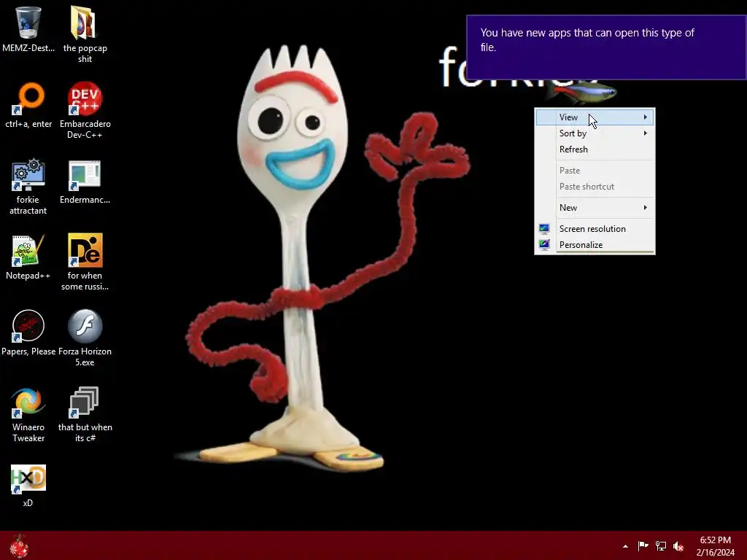This screenshot has height=560, width=747.
Task: Show hidden tray icons arrow
Action: (x=625, y=546)
